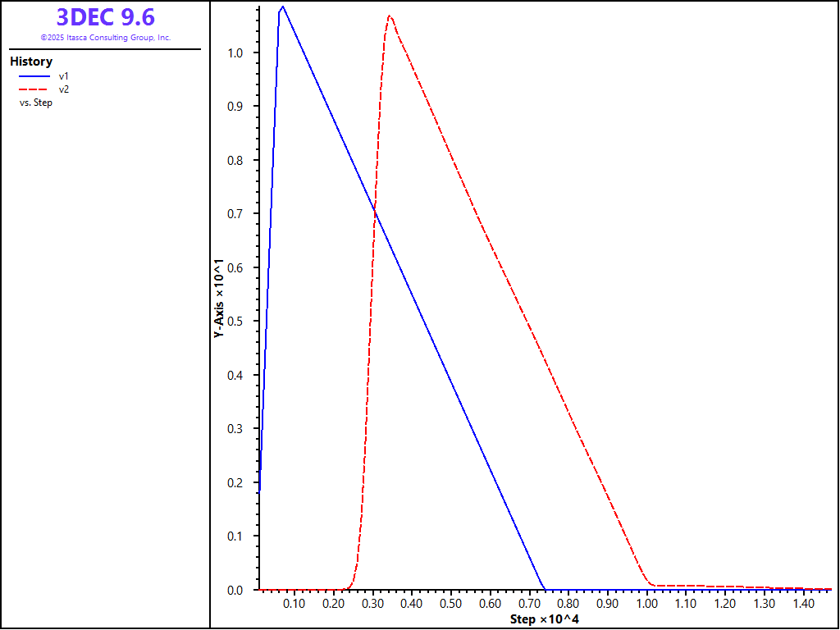This screenshot has height=630, width=840.
Task: Click the 'vs. Step' legend text
Action: coord(36,103)
